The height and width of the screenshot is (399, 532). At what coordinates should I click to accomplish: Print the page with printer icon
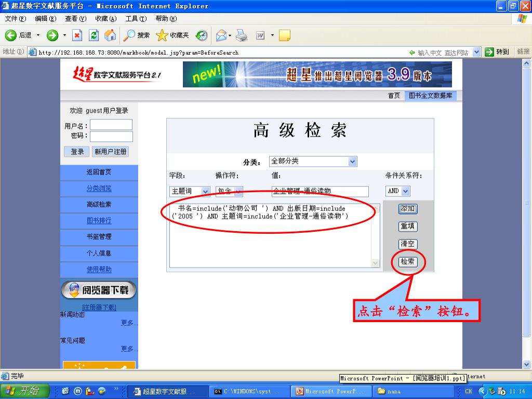pos(242,35)
